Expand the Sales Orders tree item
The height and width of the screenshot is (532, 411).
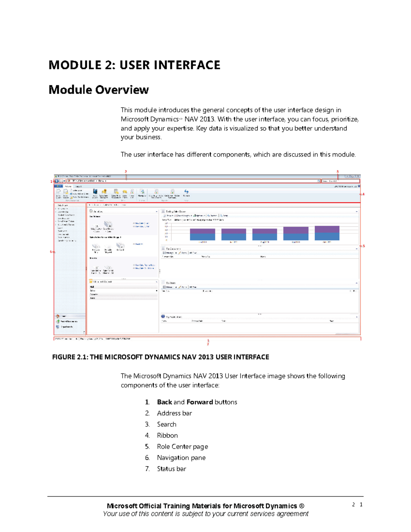pyautogui.click(x=55, y=209)
